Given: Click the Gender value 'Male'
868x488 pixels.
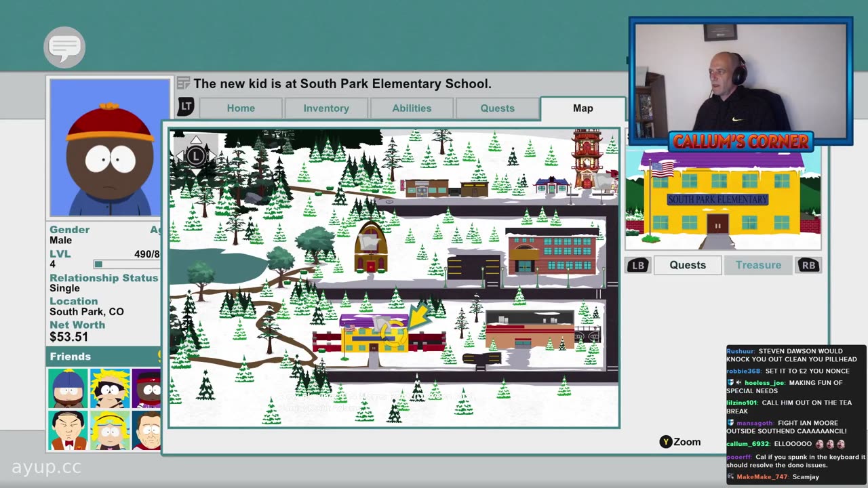Looking at the screenshot, I should 60,240.
